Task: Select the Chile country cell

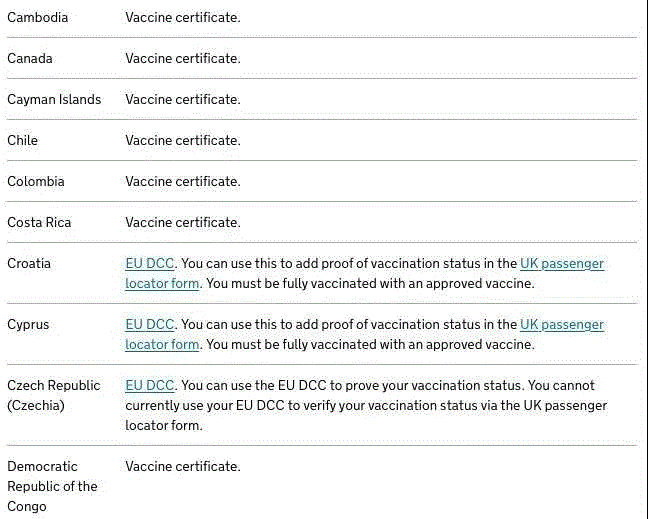Action: (23, 141)
